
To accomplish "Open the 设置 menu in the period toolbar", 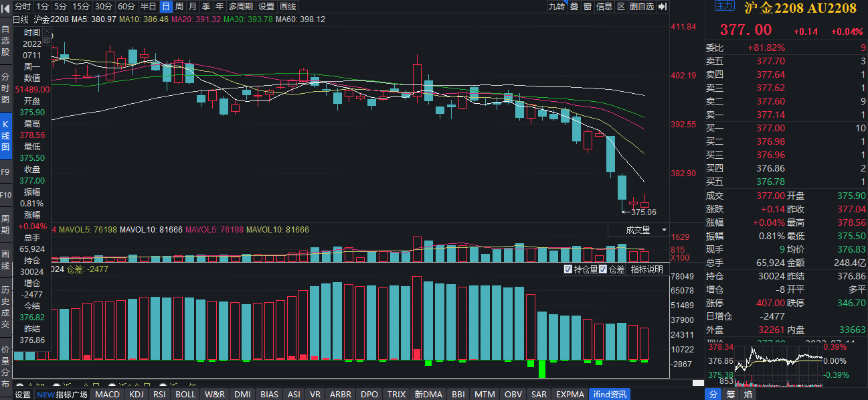I will pyautogui.click(x=266, y=7).
